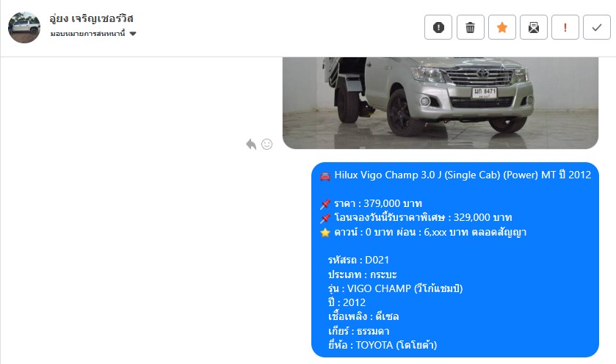Reply to the truck photo via arrow icon
This screenshot has width=616, height=364.
tap(251, 144)
